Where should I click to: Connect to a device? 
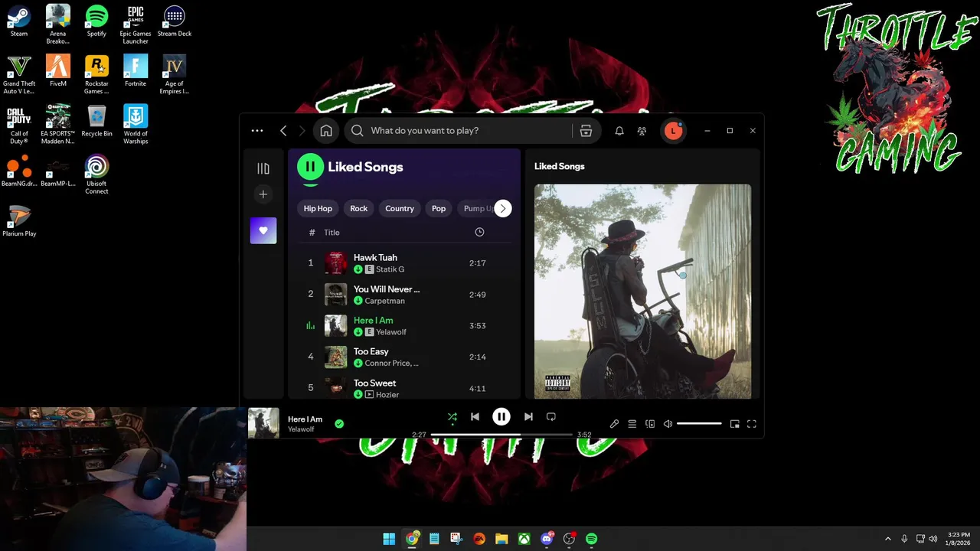point(650,424)
